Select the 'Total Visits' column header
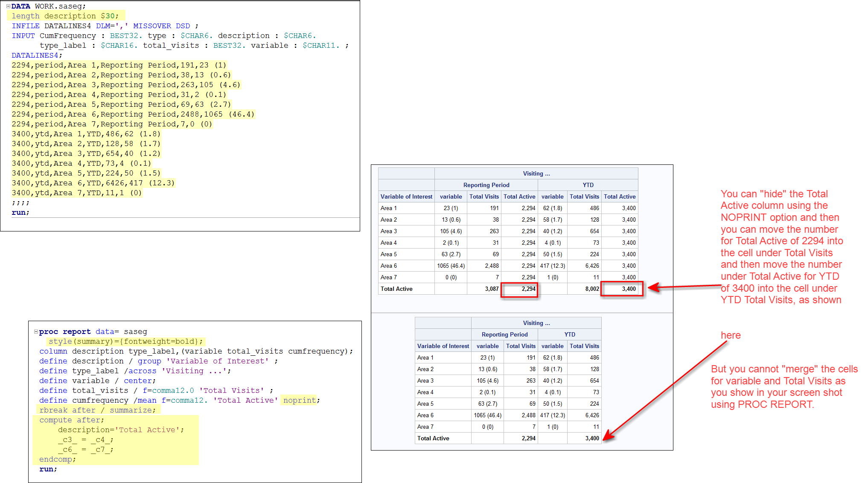Viewport: 868px width, 483px height. coord(484,196)
